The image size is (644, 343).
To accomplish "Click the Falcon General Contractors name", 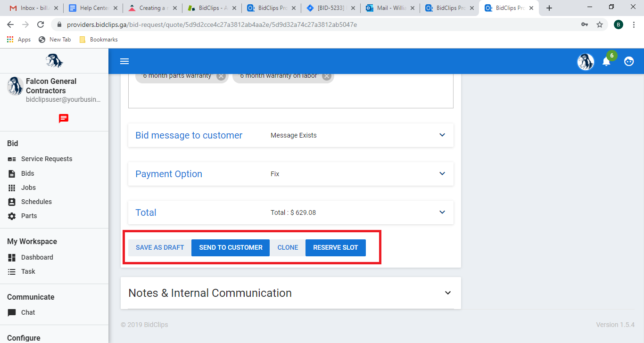I will point(51,86).
